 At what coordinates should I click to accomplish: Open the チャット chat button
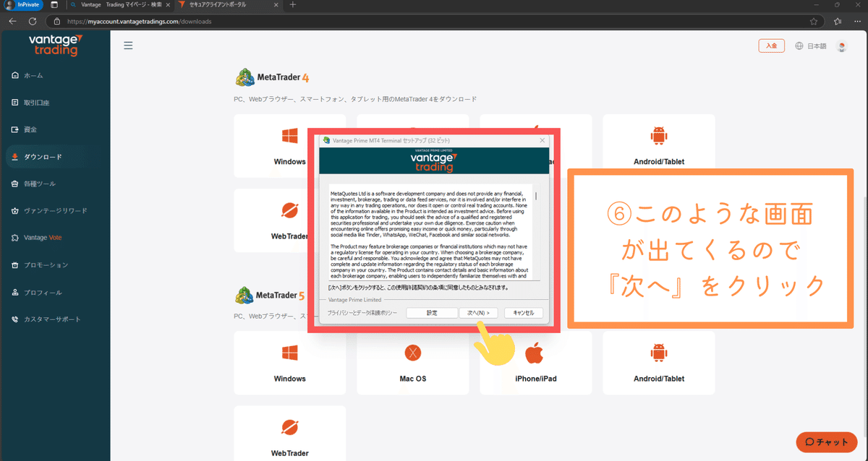[x=827, y=442]
